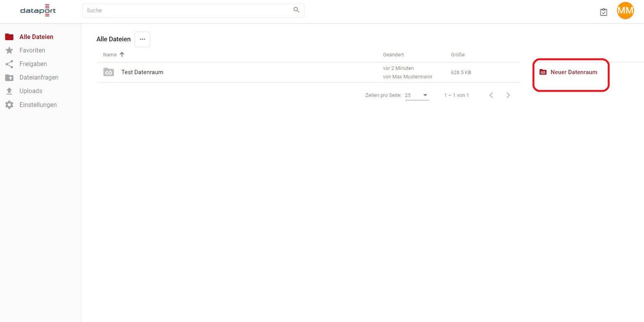644x322 pixels.
Task: Go to the previous page chevron
Action: point(491,95)
